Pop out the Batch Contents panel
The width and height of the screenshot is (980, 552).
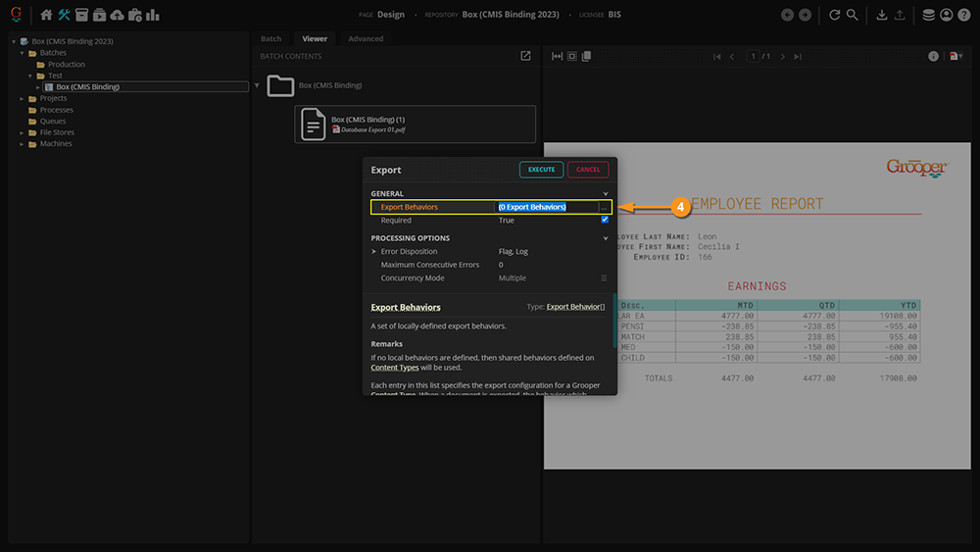526,56
